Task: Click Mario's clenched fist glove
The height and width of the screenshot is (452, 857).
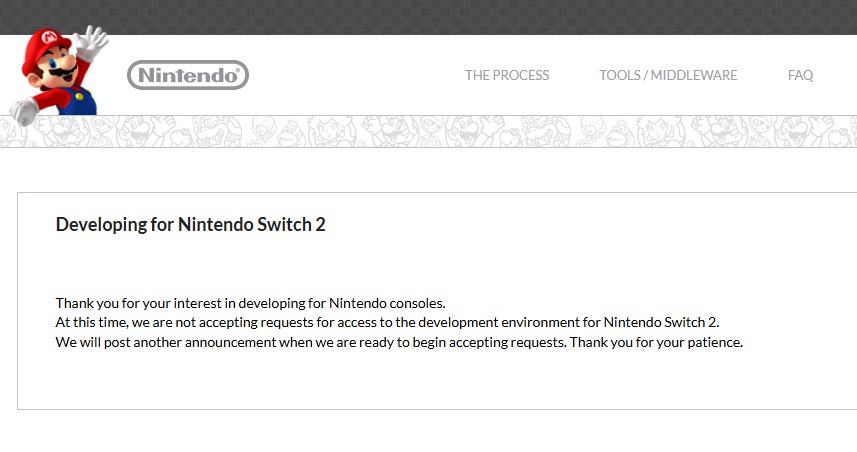Action: click(24, 111)
